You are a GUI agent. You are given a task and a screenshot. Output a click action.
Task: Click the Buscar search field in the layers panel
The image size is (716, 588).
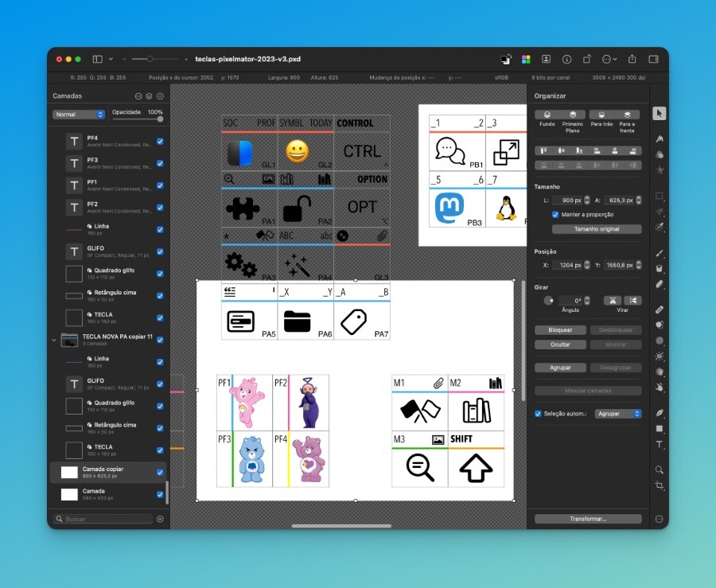(103, 520)
